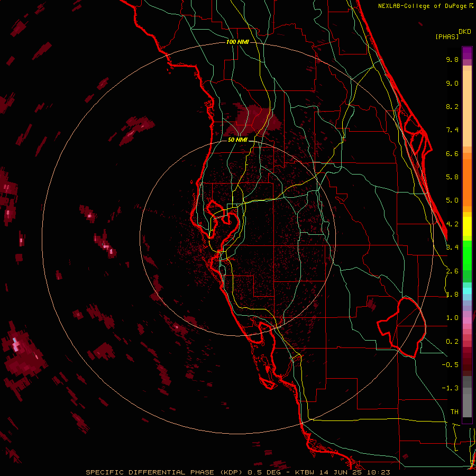Click the [PHAS] units label
This screenshot has width=476, height=476.
tap(447, 36)
